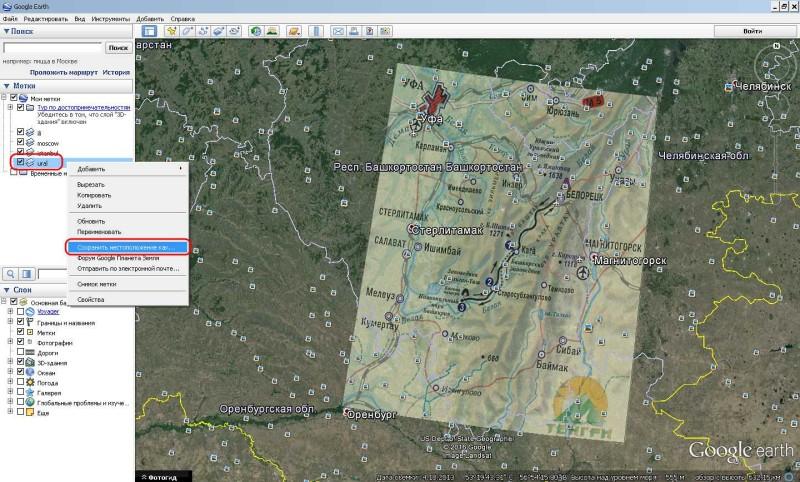Expand the Границы и названия layer node
Viewport: 800px width, 482px height.
pyautogui.click(x=10, y=322)
